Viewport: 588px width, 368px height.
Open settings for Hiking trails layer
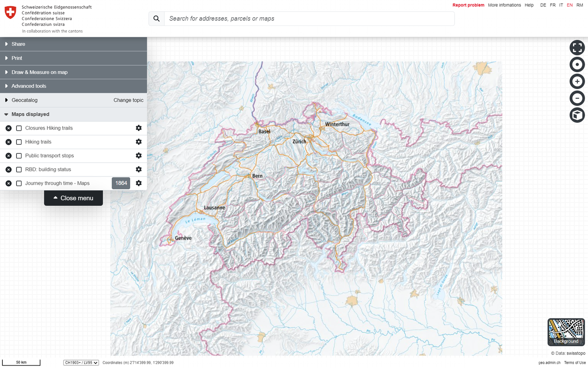138,142
